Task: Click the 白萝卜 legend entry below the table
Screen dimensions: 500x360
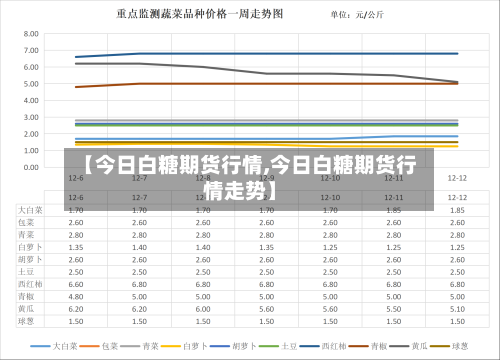Action: pyautogui.click(x=184, y=346)
